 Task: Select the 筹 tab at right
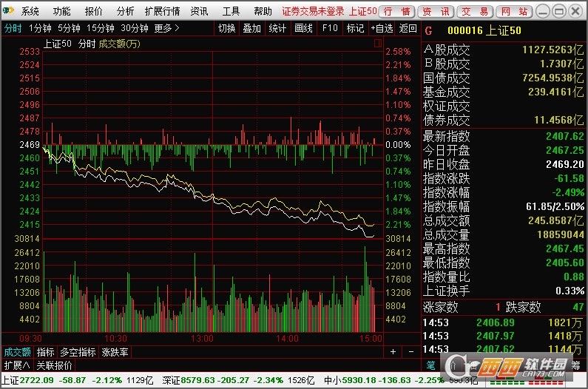pyautogui.click(x=576, y=365)
